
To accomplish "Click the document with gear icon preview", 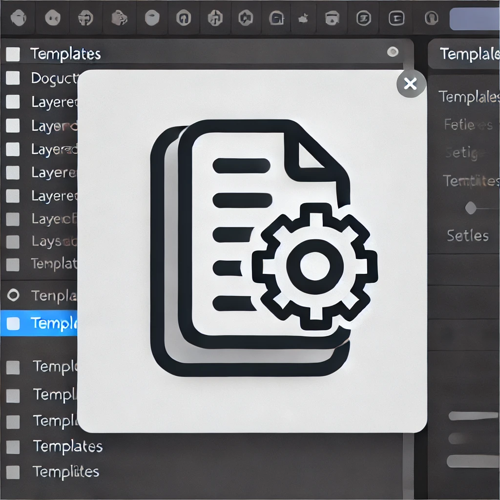I will click(264, 248).
